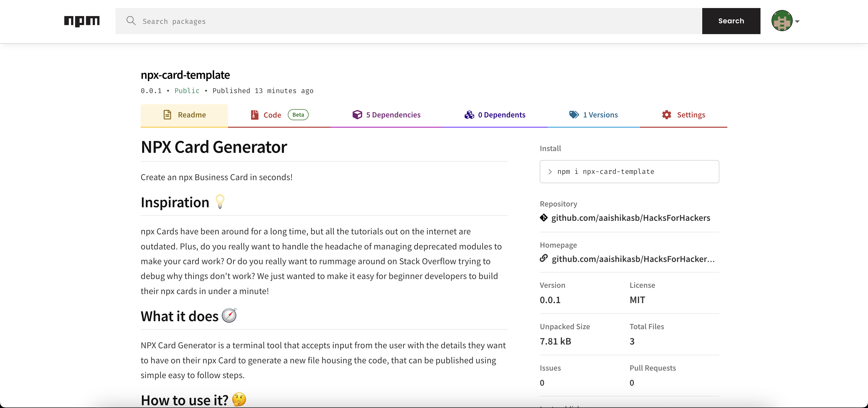The width and height of the screenshot is (868, 408).
Task: Click the MIT license value
Action: click(x=637, y=300)
